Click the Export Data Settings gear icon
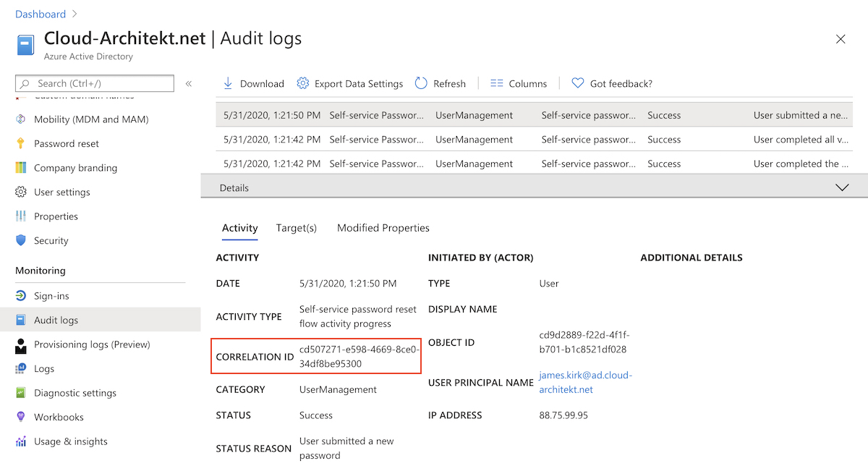The width and height of the screenshot is (868, 466). click(303, 83)
